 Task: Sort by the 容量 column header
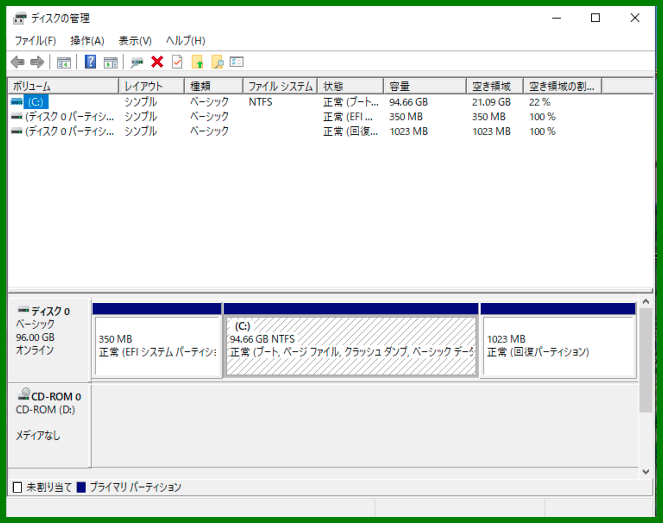[x=425, y=86]
